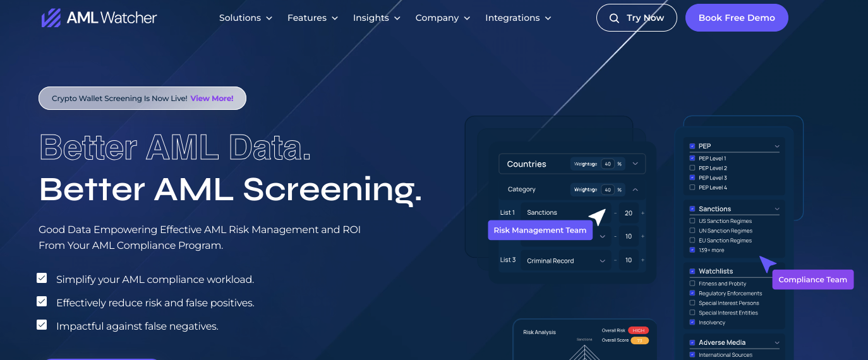Image resolution: width=868 pixels, height=360 pixels.
Task: Click the Try Now button
Action: coord(637,18)
